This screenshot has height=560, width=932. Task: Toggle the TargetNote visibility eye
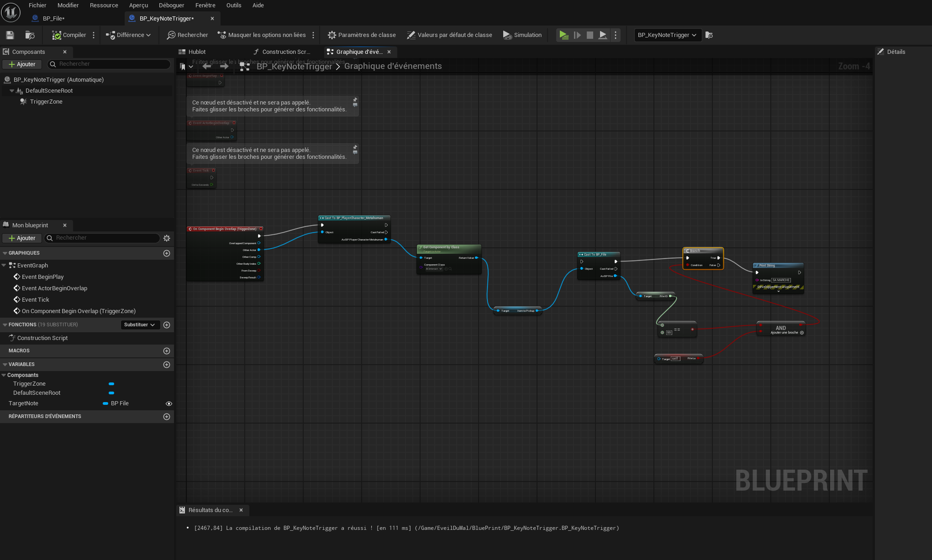[x=169, y=404]
